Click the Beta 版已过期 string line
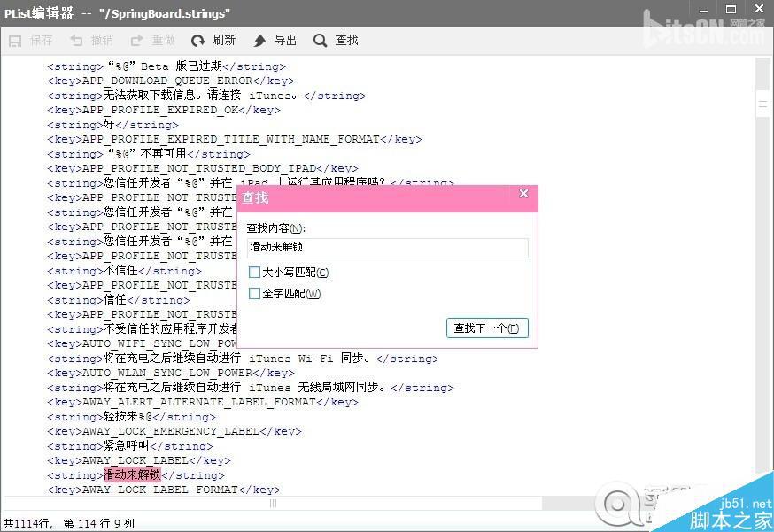The image size is (774, 532). (166, 66)
